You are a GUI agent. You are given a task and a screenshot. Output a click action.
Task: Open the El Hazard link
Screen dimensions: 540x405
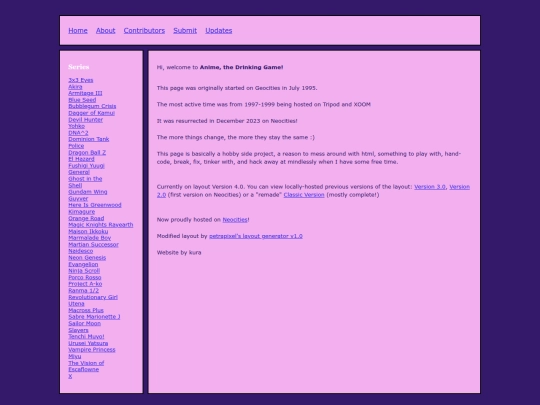coord(81,159)
